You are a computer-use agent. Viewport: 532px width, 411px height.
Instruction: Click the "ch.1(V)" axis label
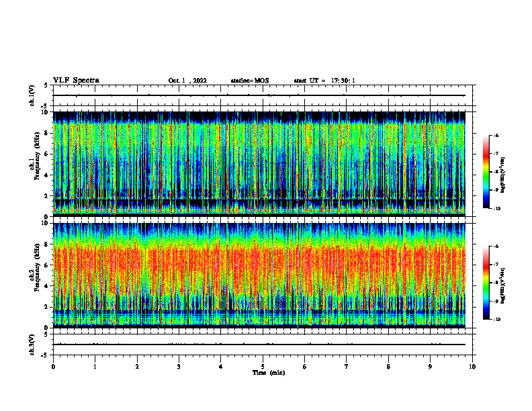[x=32, y=95]
